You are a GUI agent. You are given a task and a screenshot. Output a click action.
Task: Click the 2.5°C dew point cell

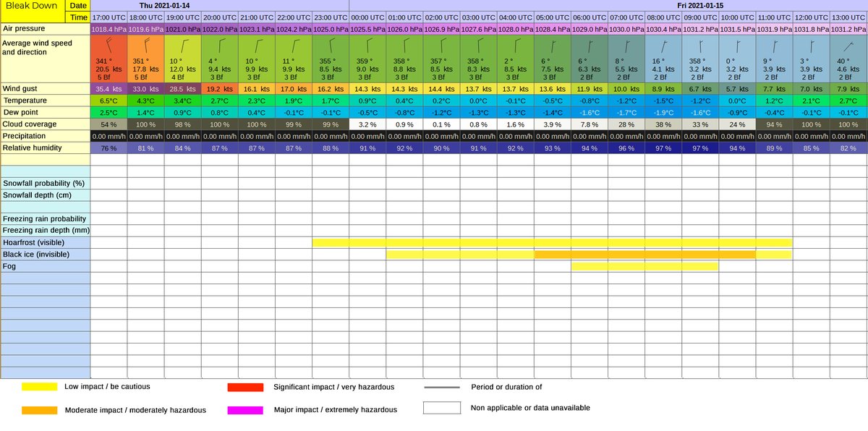(110, 112)
